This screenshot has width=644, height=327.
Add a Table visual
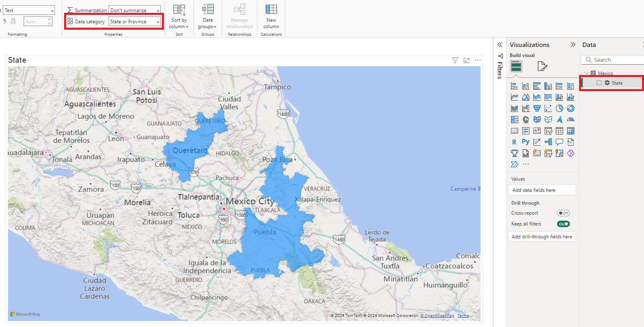(559, 131)
